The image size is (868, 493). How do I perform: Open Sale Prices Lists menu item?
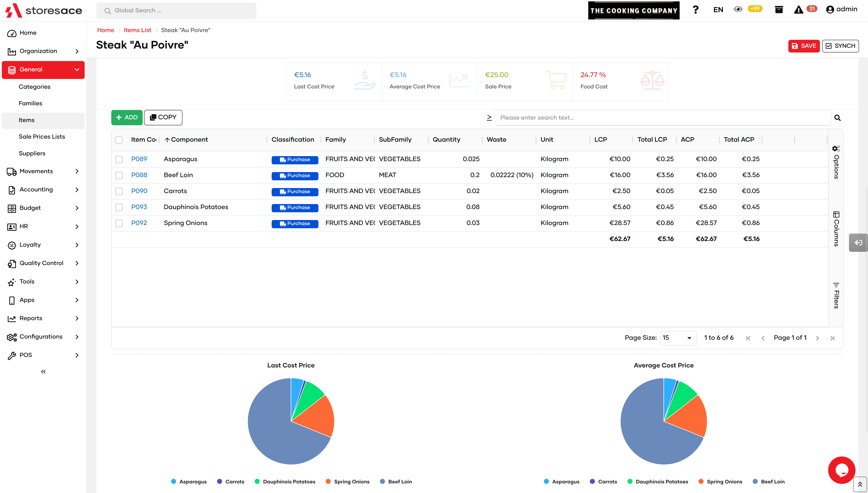[42, 137]
